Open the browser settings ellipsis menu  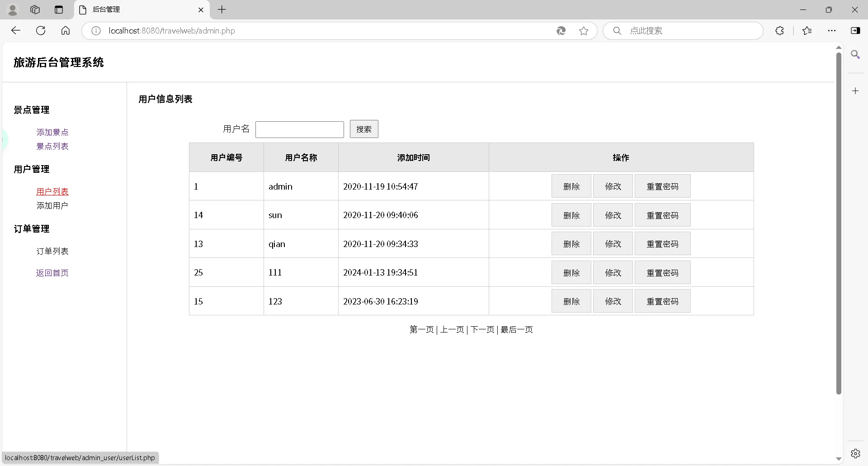click(x=832, y=31)
